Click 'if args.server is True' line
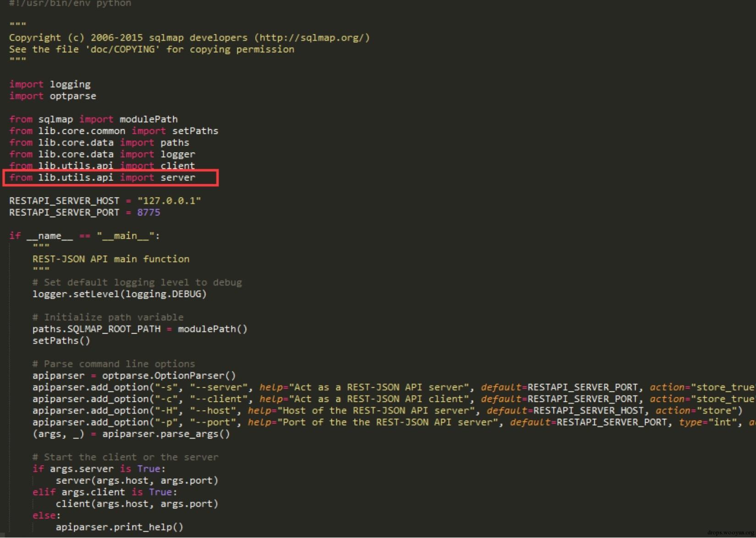This screenshot has height=538, width=756. point(99,469)
